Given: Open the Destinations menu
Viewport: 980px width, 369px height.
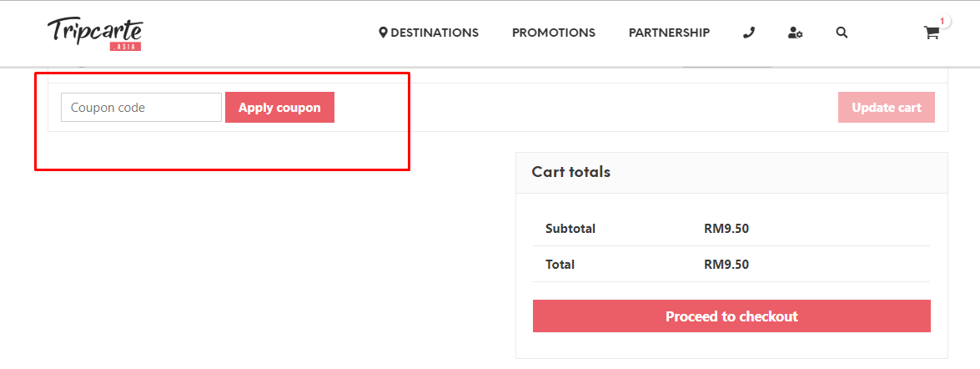Looking at the screenshot, I should 434,33.
